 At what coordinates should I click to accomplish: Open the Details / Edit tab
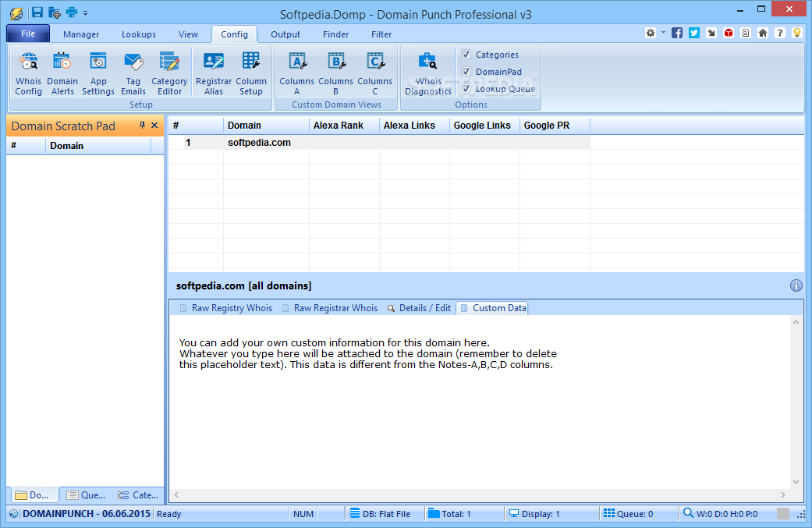click(420, 308)
